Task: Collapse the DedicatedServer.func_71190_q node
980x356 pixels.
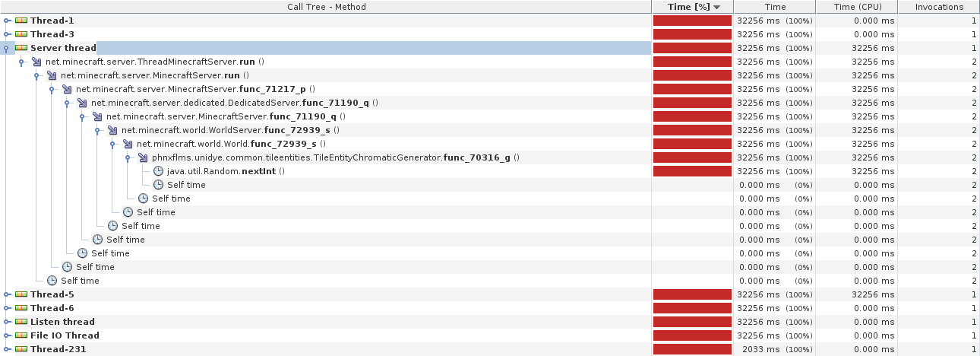Action: tap(67, 103)
